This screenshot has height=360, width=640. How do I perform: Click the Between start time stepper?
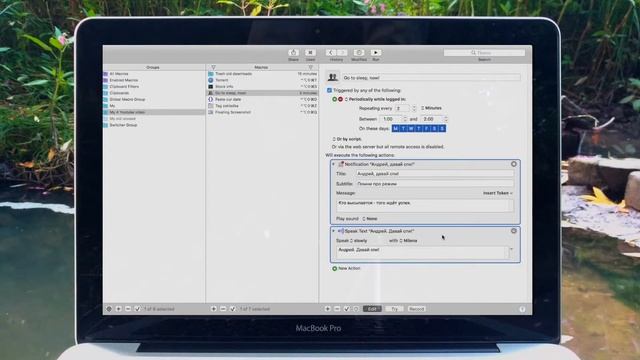(x=405, y=119)
